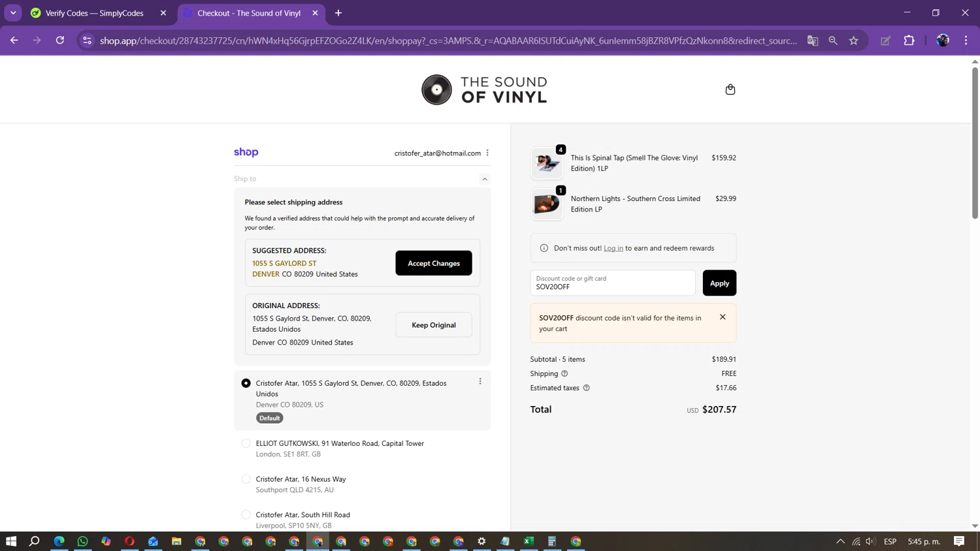Apply the discount code
Viewport: 980px width, 551px height.
[719, 283]
